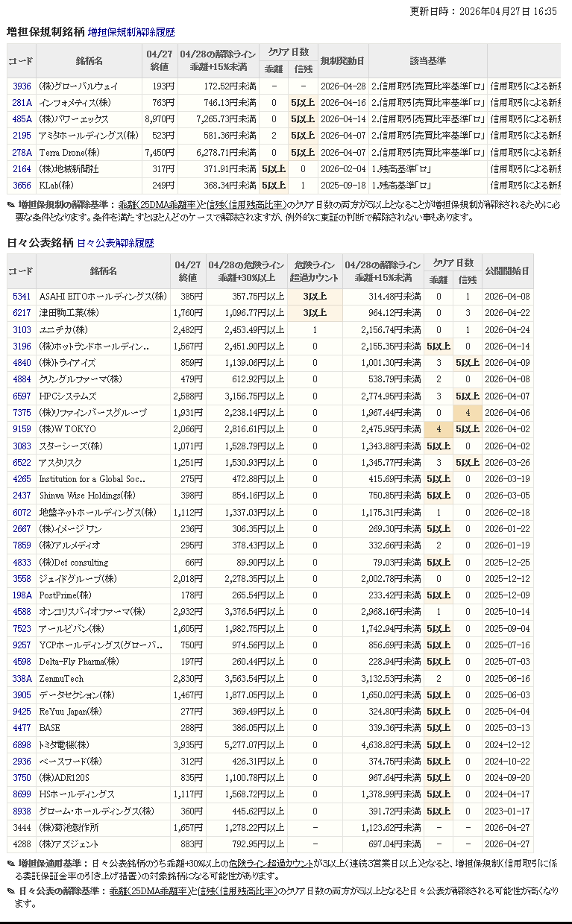Viewport: 572px width, 924px height.
Task: Click stock code 3936 for グローバルウェイ
Action: point(22,86)
